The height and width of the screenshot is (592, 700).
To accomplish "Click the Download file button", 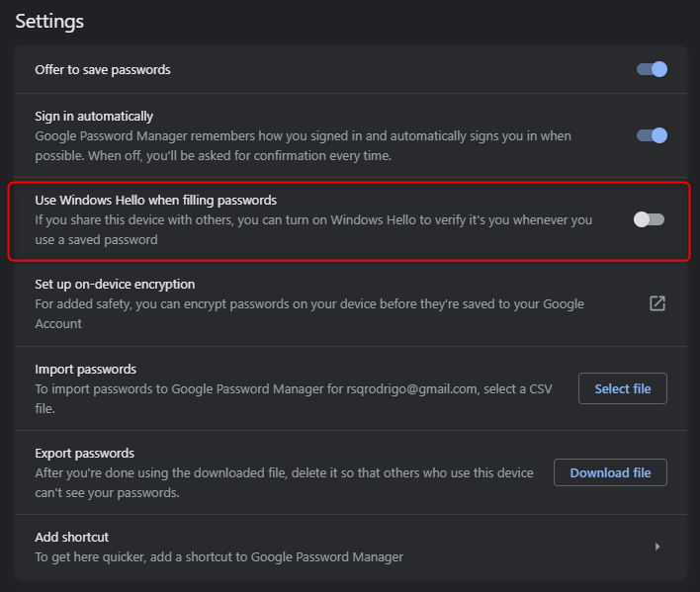I will click(610, 472).
